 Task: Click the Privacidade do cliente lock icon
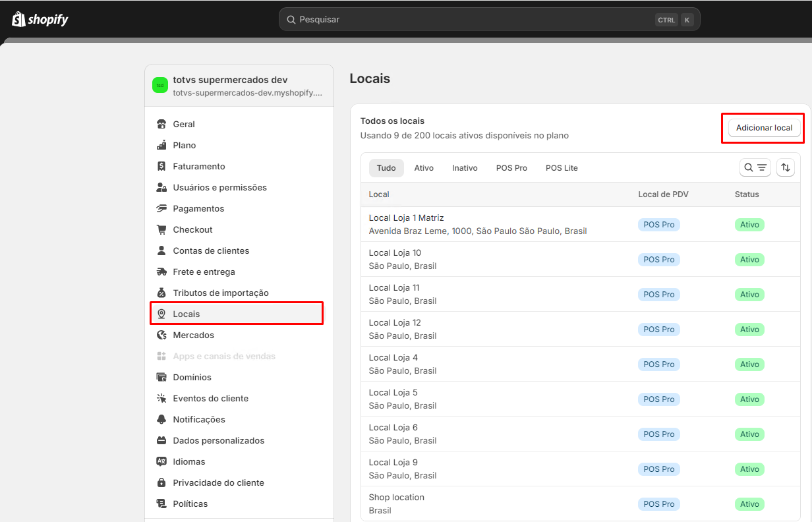[x=161, y=482]
